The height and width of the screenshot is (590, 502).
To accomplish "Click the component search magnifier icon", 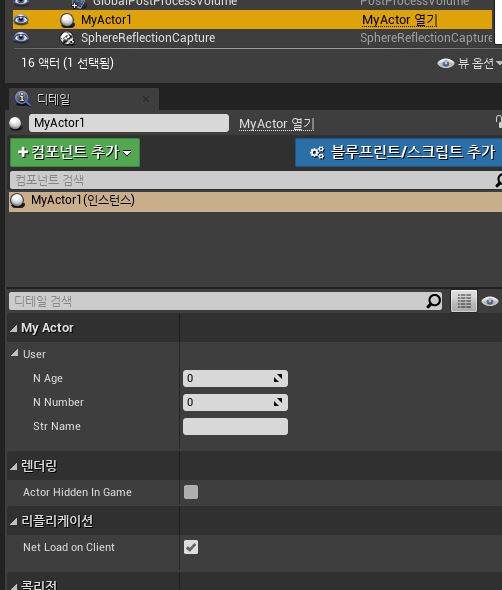I will click(498, 180).
